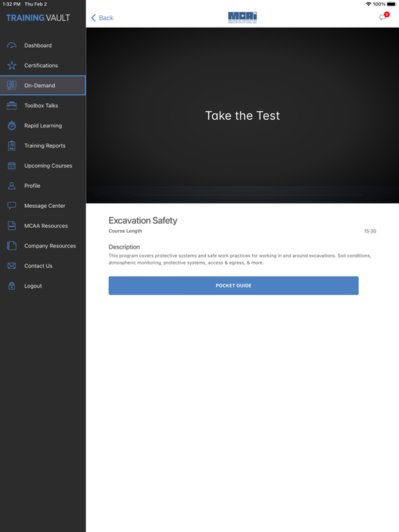Tap the 1:32 PM clock
This screenshot has width=399, height=532.
coord(12,4)
